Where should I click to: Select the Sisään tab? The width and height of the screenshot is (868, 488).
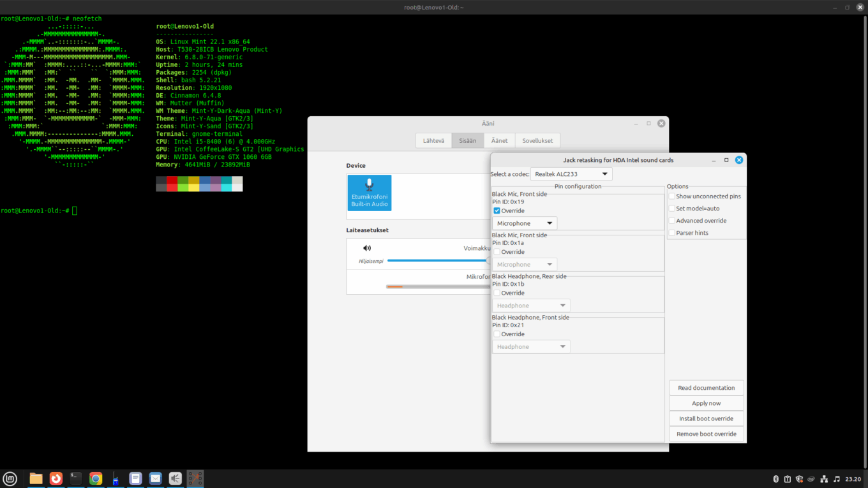(x=468, y=140)
